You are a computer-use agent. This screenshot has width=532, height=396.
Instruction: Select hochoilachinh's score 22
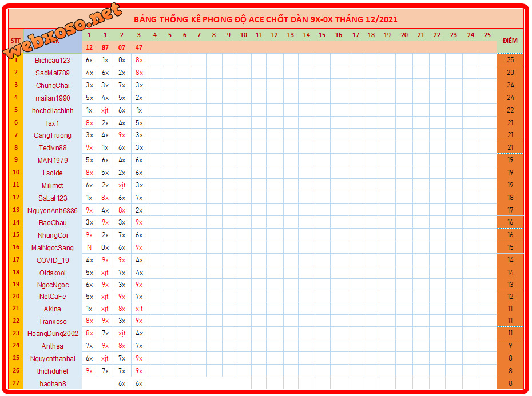pyautogui.click(x=510, y=110)
